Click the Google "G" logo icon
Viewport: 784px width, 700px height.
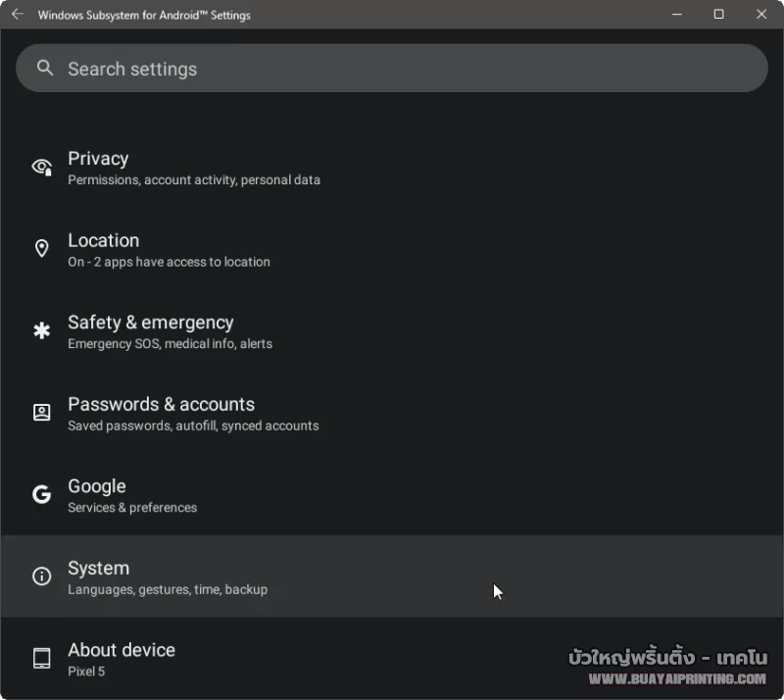(42, 495)
